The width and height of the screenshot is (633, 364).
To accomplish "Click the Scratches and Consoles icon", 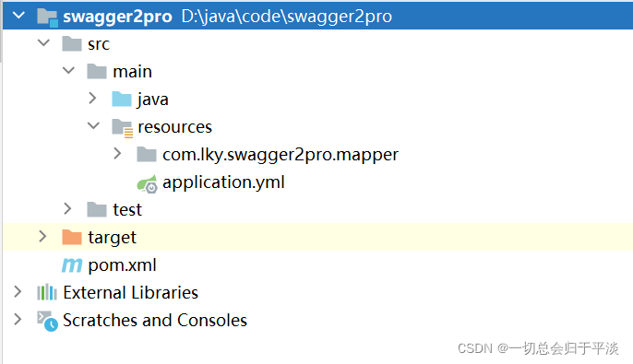I will click(48, 321).
